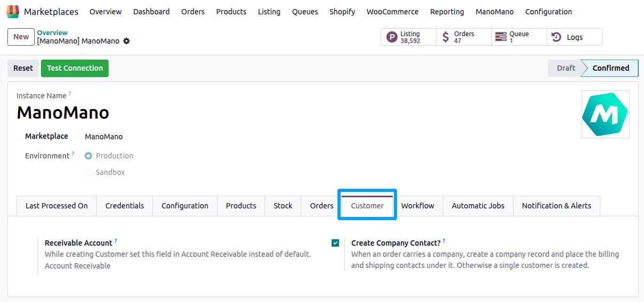
Task: Select the Production environment radio button
Action: tap(88, 156)
